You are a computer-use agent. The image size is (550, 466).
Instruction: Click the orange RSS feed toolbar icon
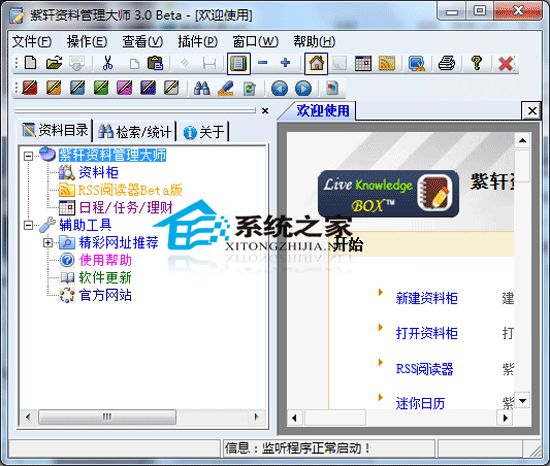coord(387,63)
